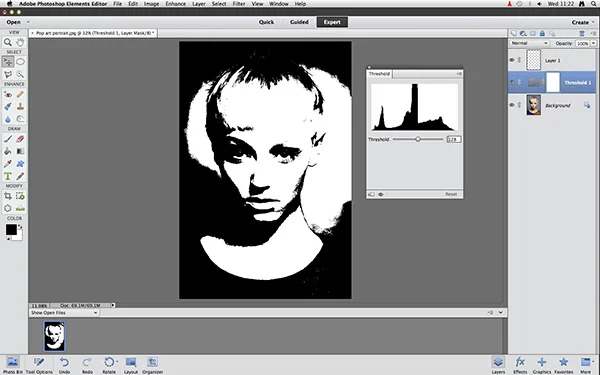Select the Red Eye Removal tool
This screenshot has height=375, width=600.
[x=8, y=94]
